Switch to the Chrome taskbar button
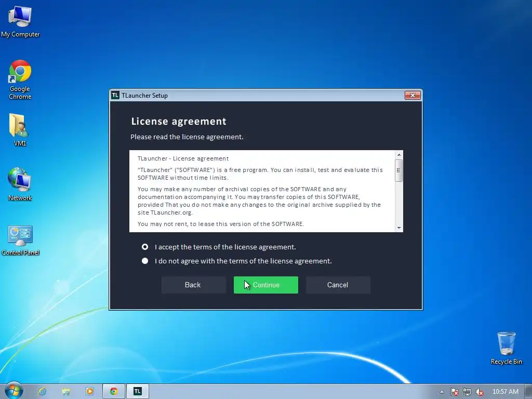This screenshot has width=532, height=399. [x=114, y=391]
